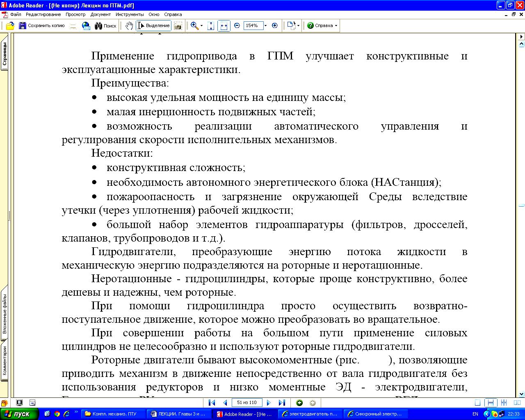This screenshot has height=420, width=525.
Task: Open the Вложенные файлы side tab
Action: click(5, 314)
